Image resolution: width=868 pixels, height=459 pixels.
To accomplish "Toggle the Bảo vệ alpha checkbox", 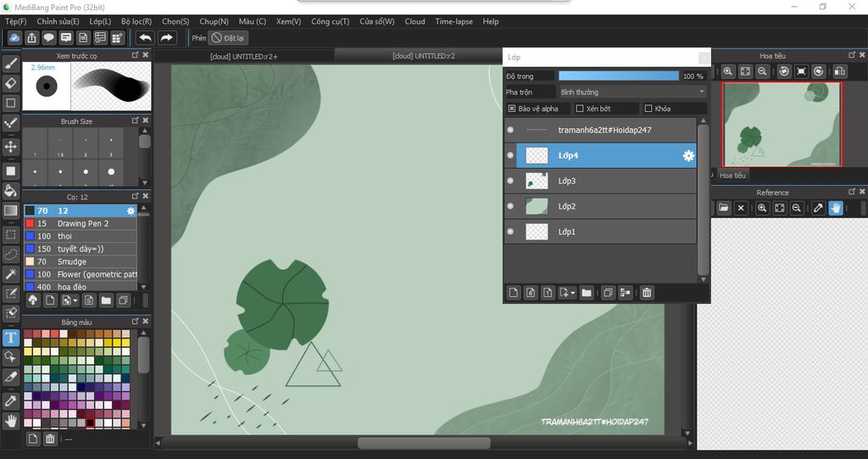I will 511,109.
